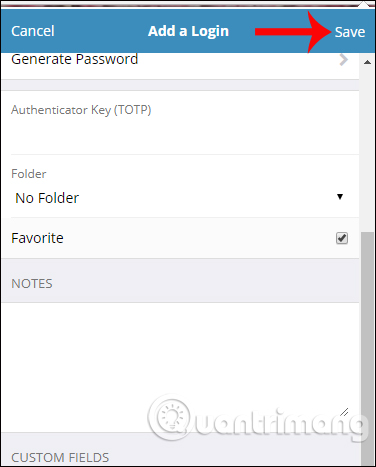The image size is (376, 467).
Task: Click the scrollbar up arrow
Action: click(x=367, y=62)
